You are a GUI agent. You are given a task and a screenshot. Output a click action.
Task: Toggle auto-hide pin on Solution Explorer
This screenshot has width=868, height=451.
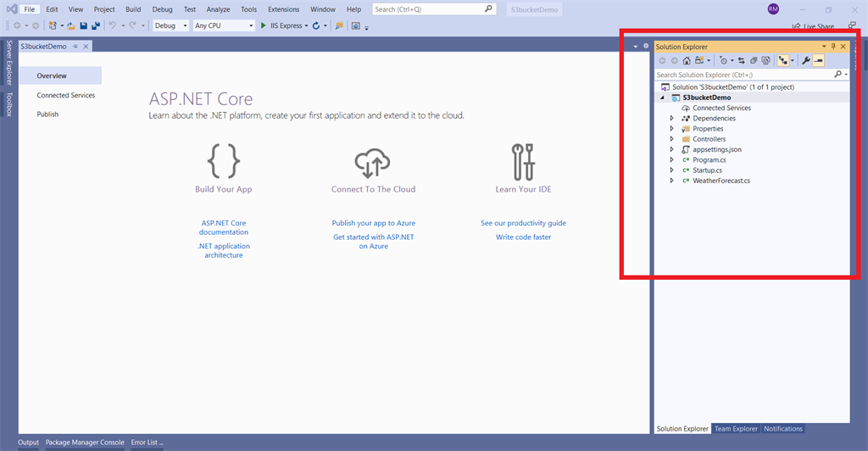coord(833,47)
